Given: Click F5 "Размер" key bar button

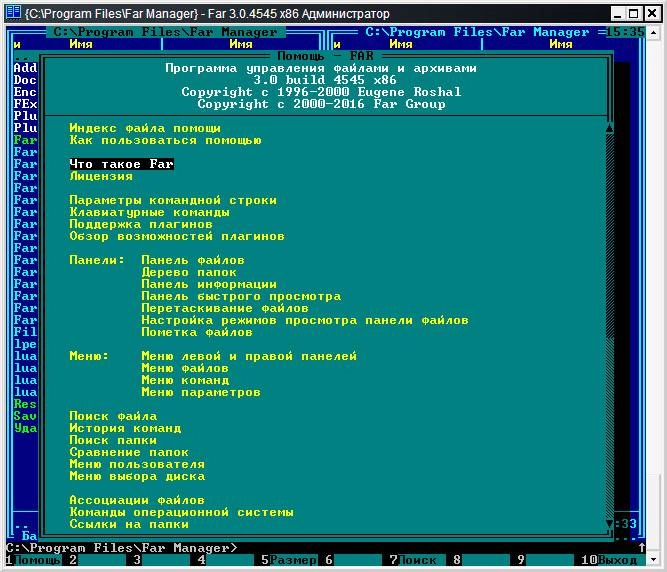Looking at the screenshot, I should (x=289, y=560).
